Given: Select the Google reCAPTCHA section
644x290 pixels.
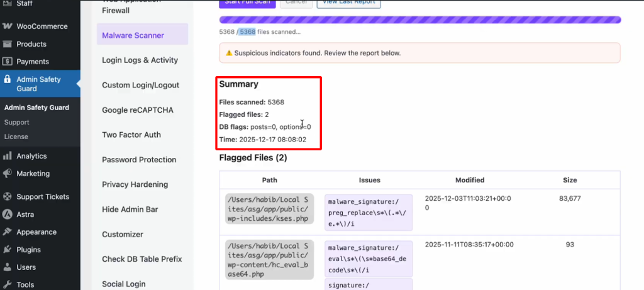Looking at the screenshot, I should pyautogui.click(x=138, y=110).
